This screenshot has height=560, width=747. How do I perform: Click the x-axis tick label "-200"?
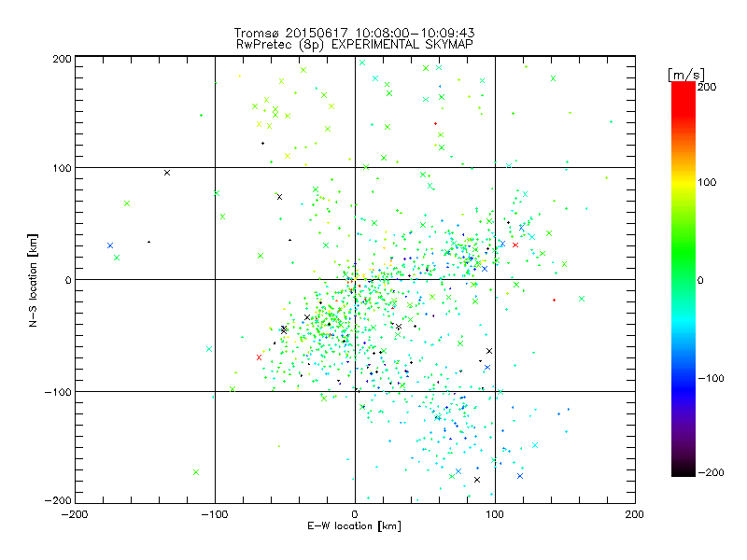[75, 514]
